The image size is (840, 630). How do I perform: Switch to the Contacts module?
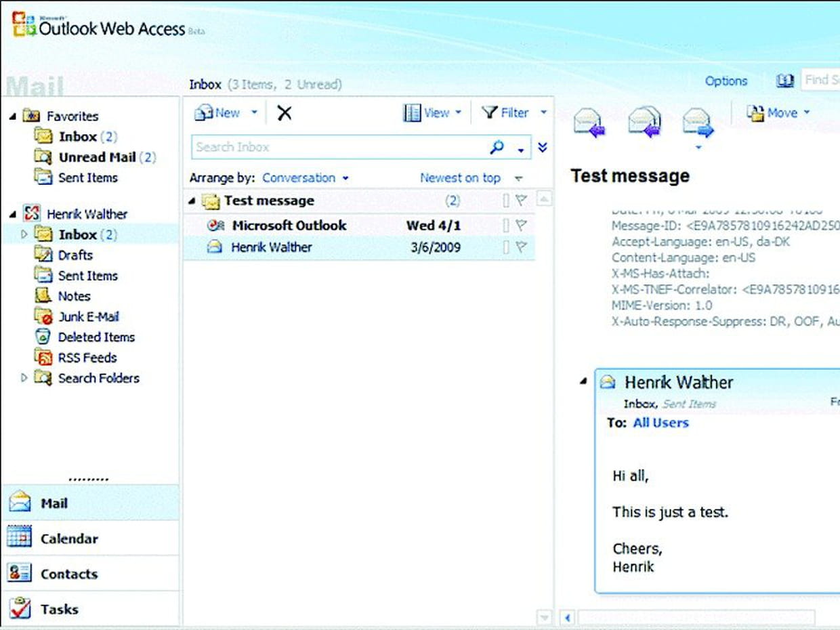tap(89, 574)
